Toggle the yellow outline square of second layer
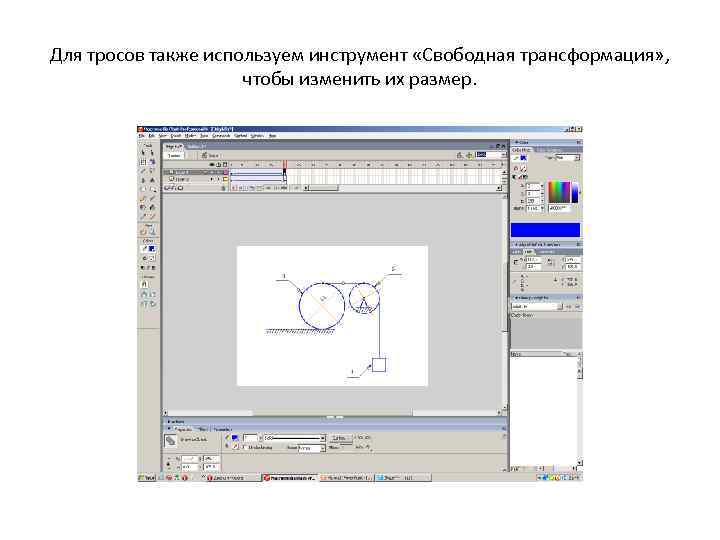Image resolution: width=720 pixels, height=540 pixels. pos(225,180)
